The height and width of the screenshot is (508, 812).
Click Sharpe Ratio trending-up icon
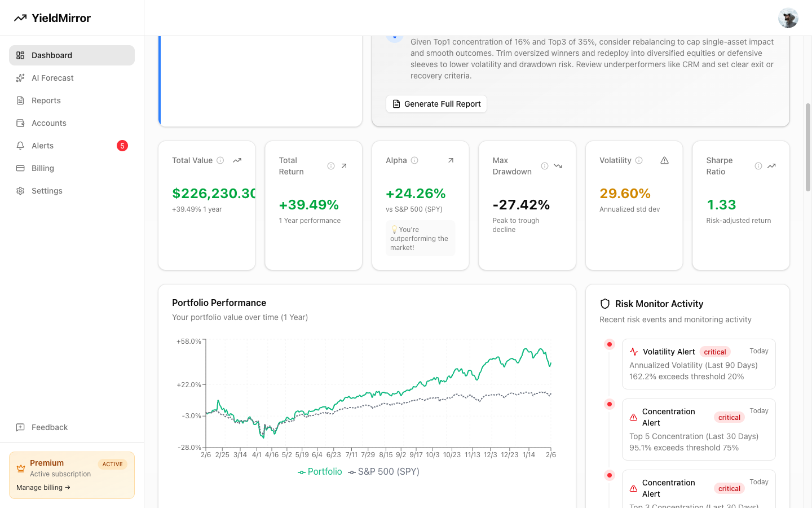click(771, 166)
